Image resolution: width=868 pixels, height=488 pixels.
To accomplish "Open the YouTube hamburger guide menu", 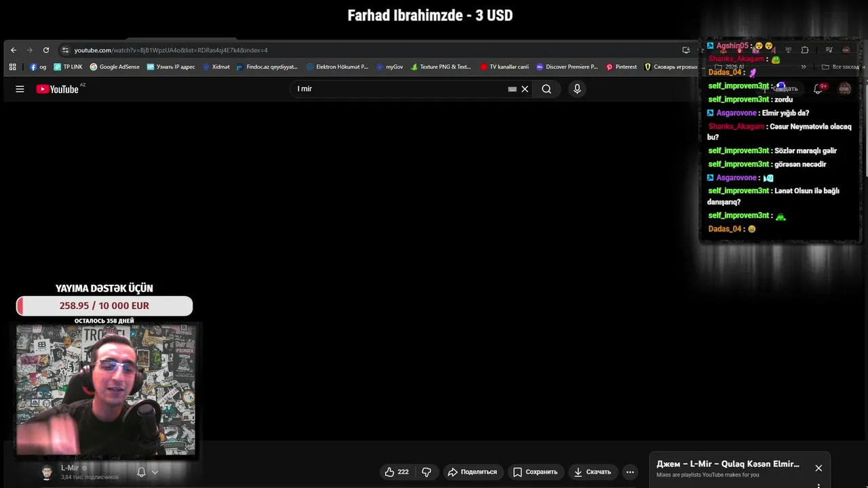I will 20,89.
